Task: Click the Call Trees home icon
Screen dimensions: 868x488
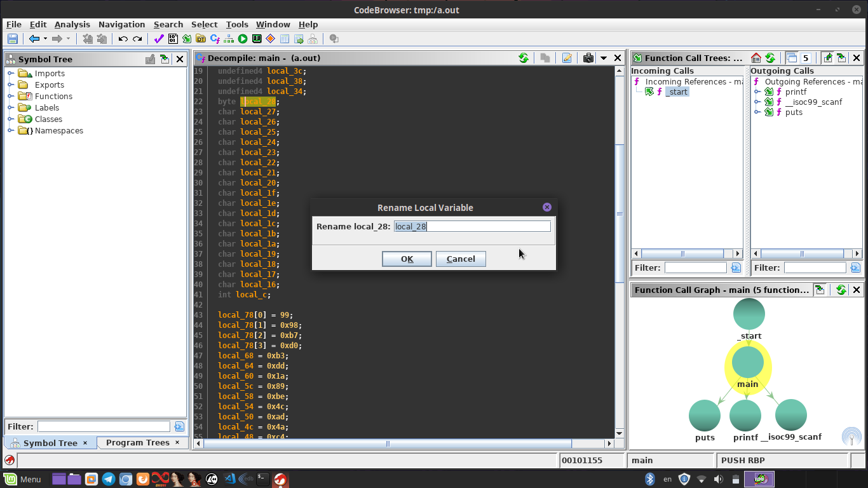Action: click(756, 58)
